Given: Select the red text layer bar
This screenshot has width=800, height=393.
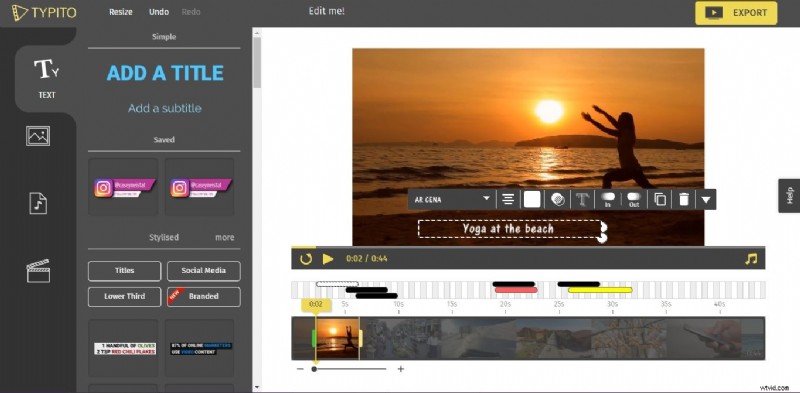Looking at the screenshot, I should coord(516,290).
